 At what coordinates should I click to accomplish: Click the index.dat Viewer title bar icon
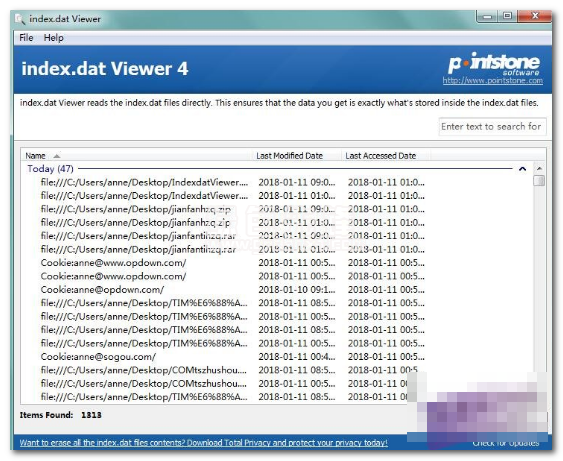[x=20, y=19]
